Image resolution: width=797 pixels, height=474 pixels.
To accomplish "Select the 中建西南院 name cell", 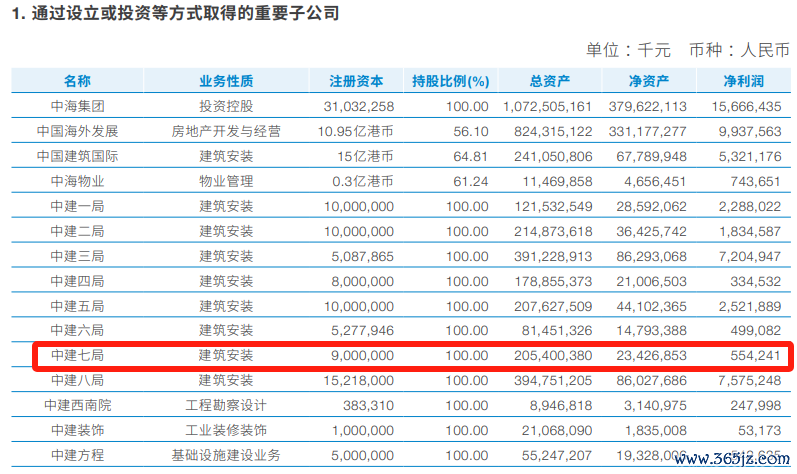I will [x=77, y=405].
